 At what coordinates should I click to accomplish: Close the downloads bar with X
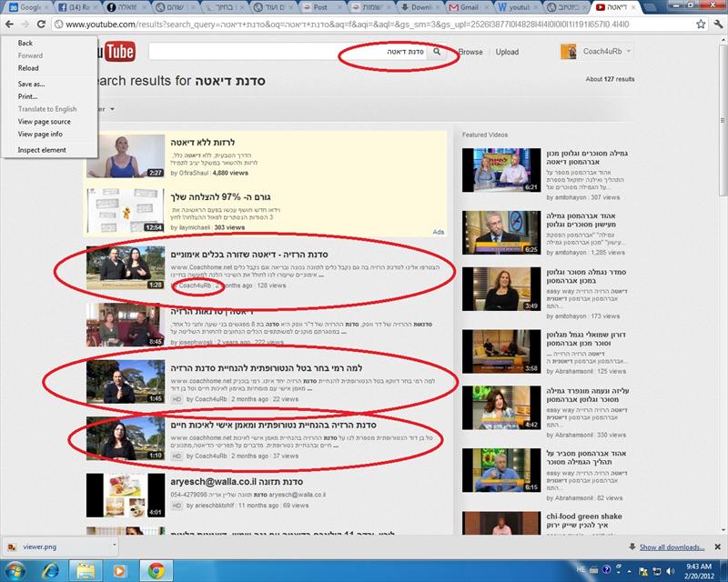pyautogui.click(x=717, y=547)
